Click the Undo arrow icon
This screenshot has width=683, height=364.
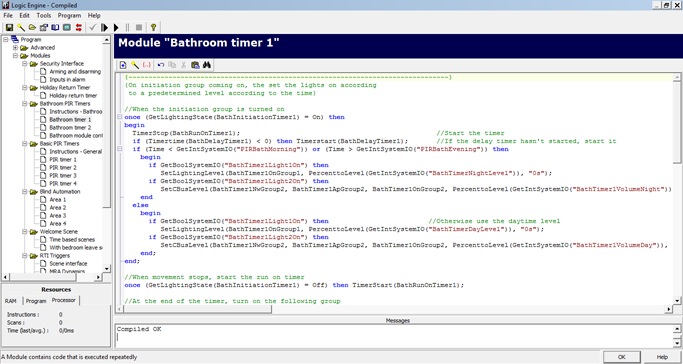point(161,65)
